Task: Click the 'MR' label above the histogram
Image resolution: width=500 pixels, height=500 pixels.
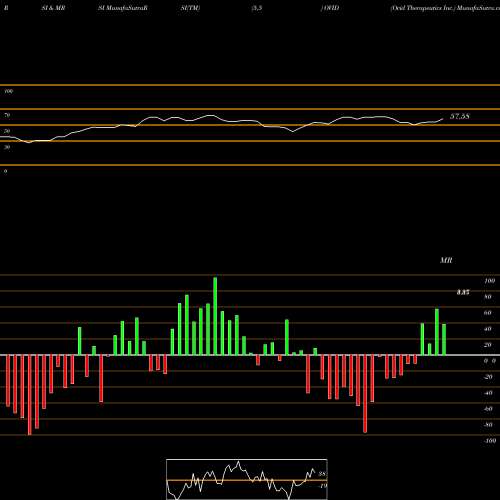Action: 446,260
